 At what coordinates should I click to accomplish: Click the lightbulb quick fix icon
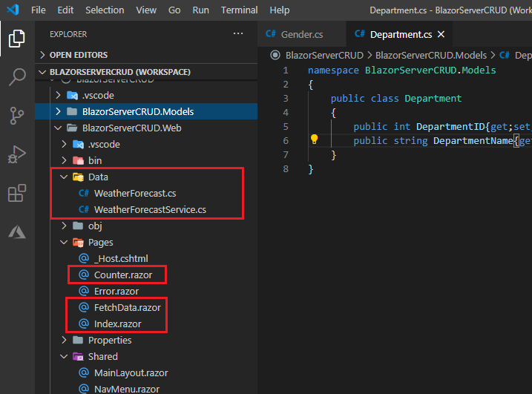[314, 139]
